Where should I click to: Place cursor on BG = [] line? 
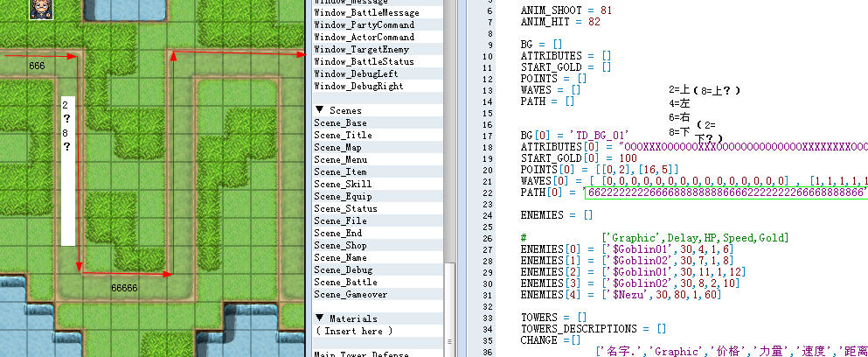(541, 44)
